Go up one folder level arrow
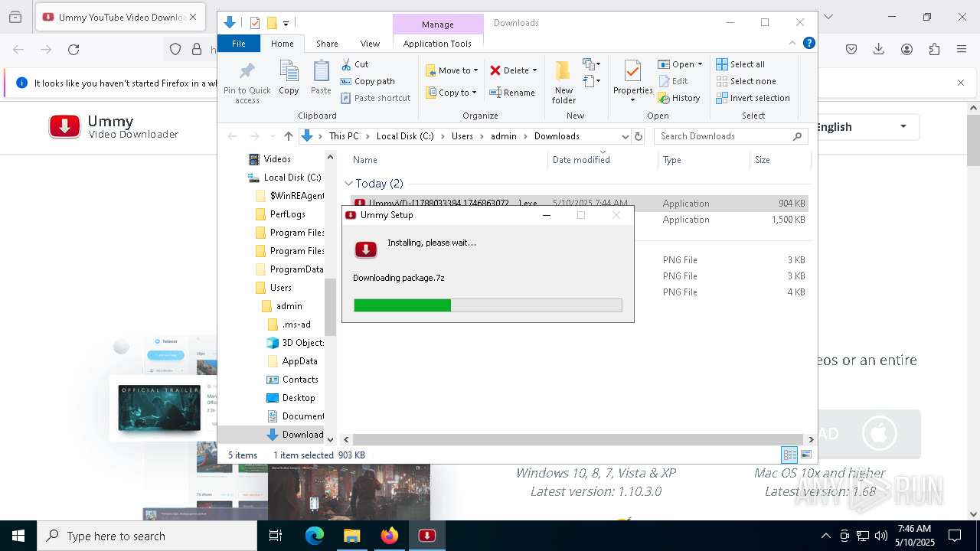 (x=288, y=136)
